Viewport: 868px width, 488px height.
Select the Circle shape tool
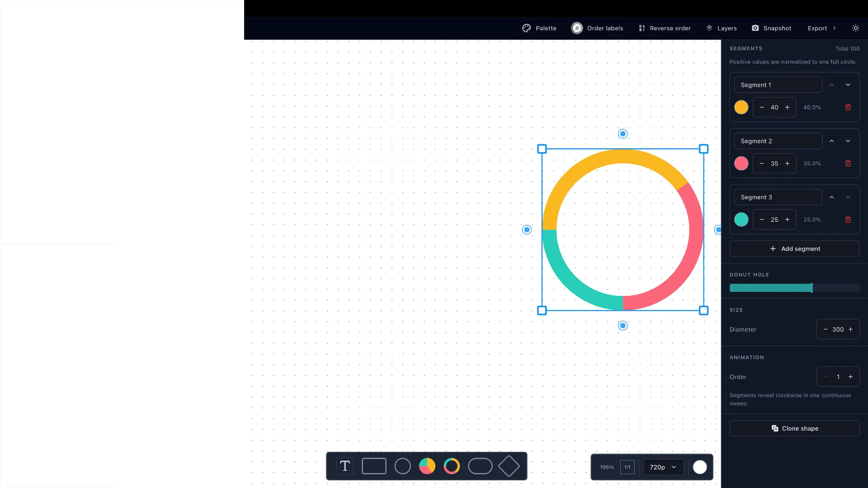pyautogui.click(x=402, y=466)
